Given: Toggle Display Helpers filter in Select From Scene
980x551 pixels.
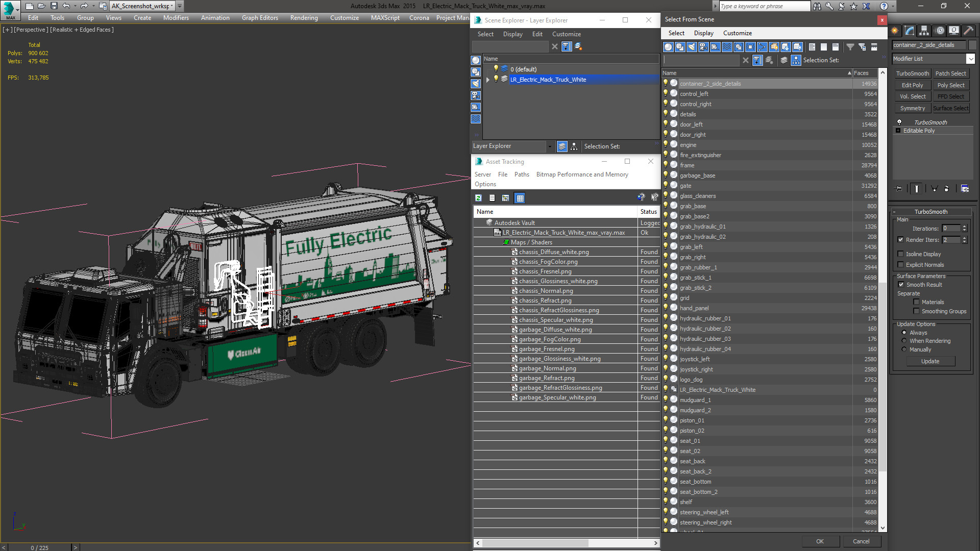Looking at the screenshot, I should [715, 47].
